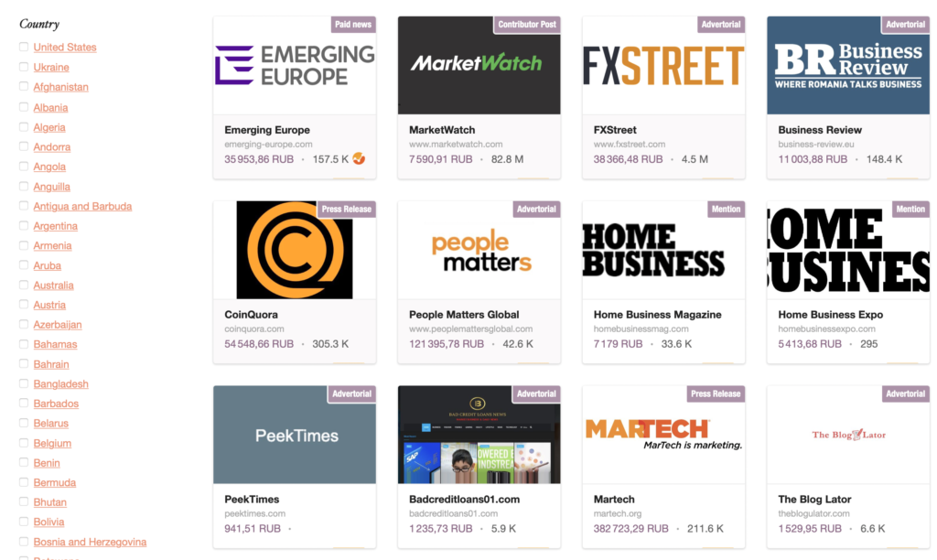Open the Bosnia and Herzegovina link
Viewport: 937px width, 560px height.
[90, 542]
